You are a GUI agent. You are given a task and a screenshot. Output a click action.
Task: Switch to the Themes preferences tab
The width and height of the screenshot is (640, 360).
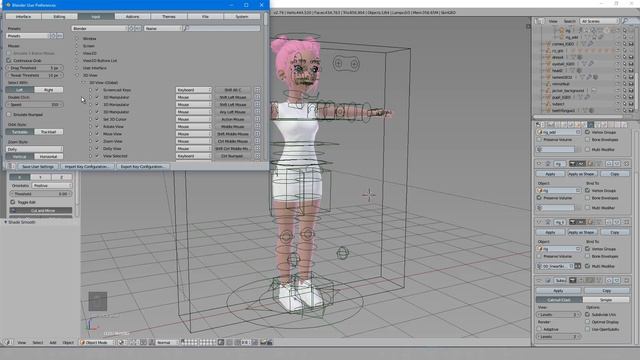click(x=169, y=16)
